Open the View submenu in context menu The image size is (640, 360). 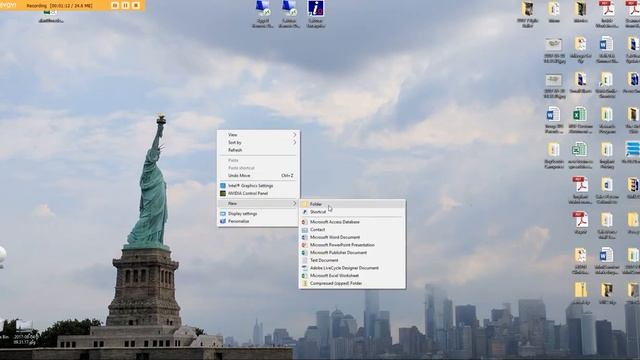click(258, 135)
